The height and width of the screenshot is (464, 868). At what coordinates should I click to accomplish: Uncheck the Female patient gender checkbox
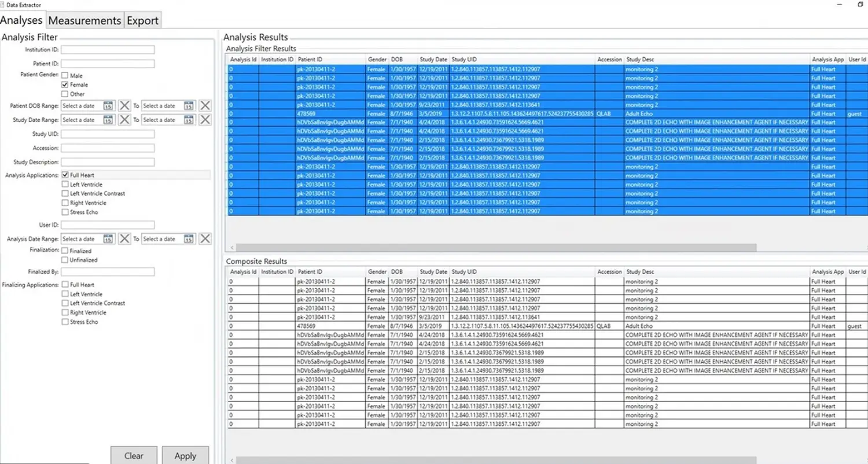[65, 84]
